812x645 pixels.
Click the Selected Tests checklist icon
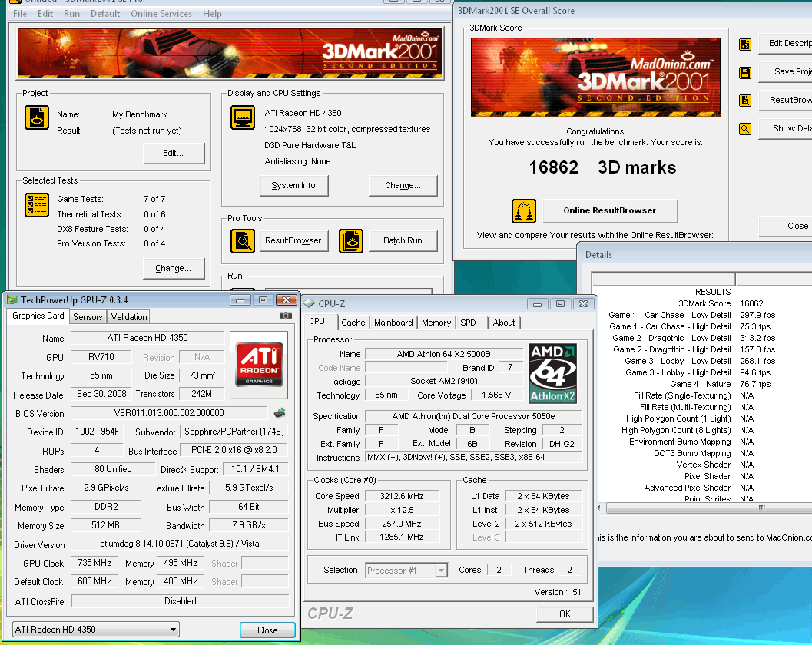tap(37, 205)
